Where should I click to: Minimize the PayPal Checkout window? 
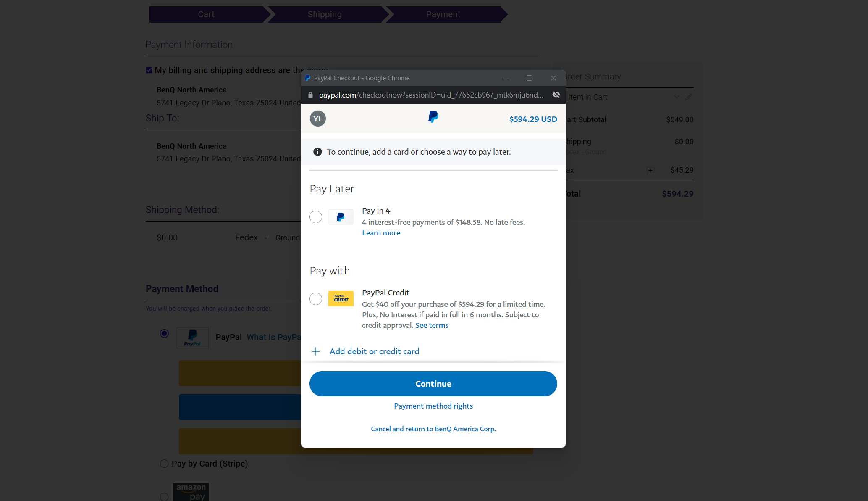506,78
